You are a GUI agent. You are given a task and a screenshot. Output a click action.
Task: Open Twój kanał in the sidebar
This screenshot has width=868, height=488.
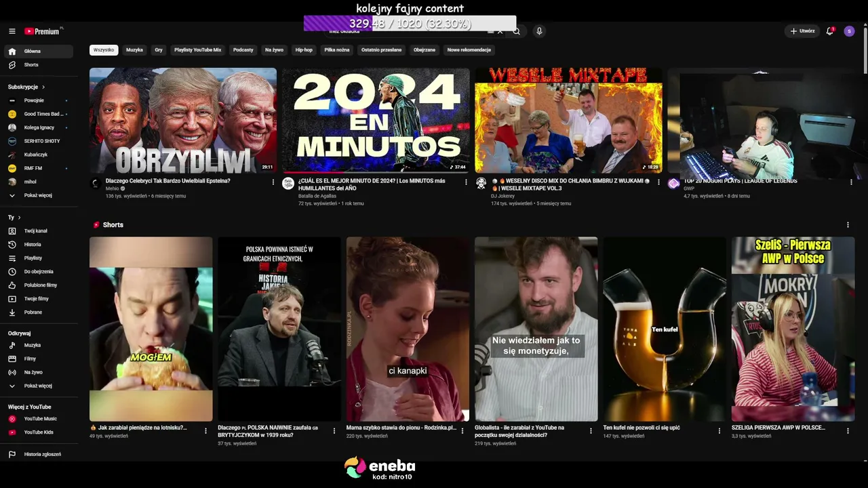click(x=38, y=231)
